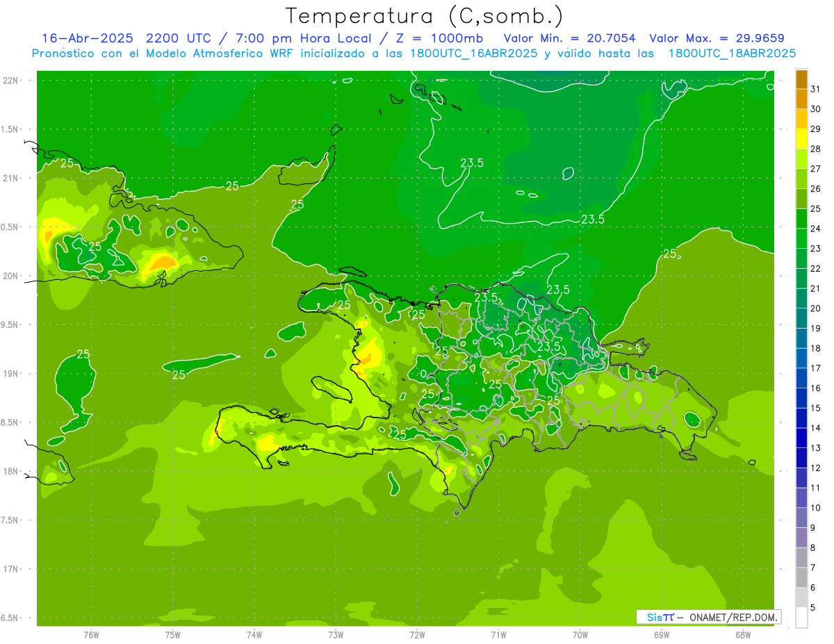
Task: Click the 10 label on the color scale
Action: coord(816,508)
